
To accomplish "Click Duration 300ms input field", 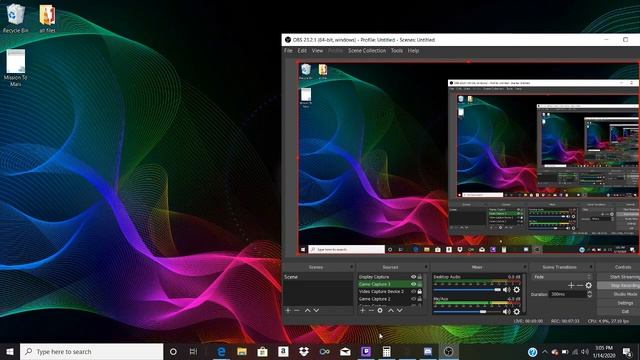I will tap(567, 294).
